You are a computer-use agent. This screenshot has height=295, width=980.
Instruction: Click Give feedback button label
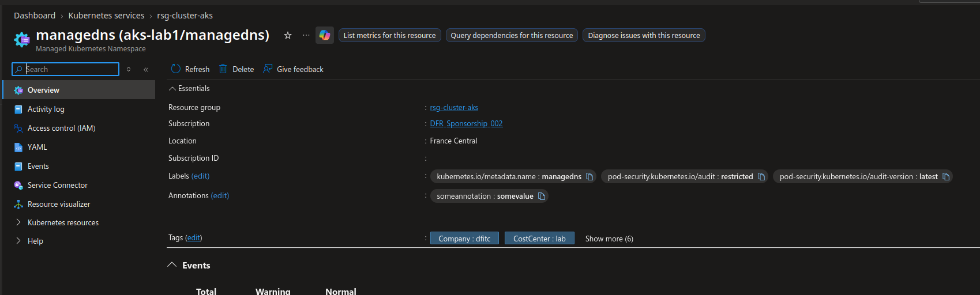click(300, 69)
